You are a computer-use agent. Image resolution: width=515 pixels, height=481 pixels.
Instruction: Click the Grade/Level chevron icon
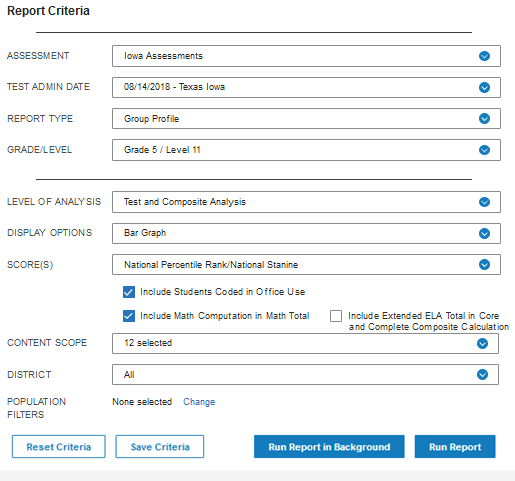[484, 150]
